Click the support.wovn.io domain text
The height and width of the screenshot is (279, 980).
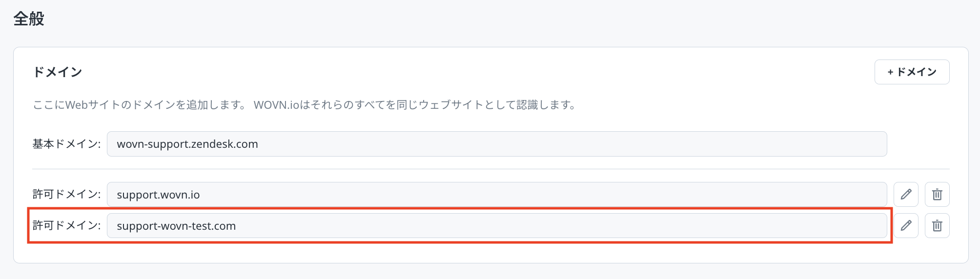158,195
